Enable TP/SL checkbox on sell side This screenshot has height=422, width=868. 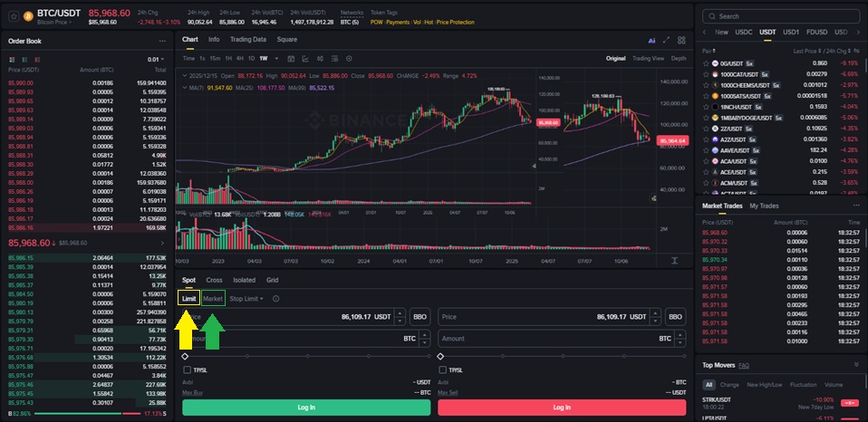[x=442, y=370]
